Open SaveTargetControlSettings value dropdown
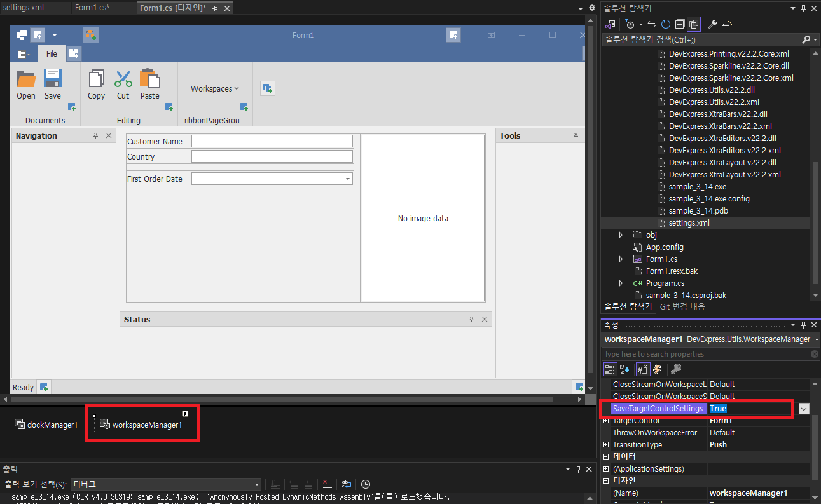The width and height of the screenshot is (821, 504). pyautogui.click(x=804, y=409)
